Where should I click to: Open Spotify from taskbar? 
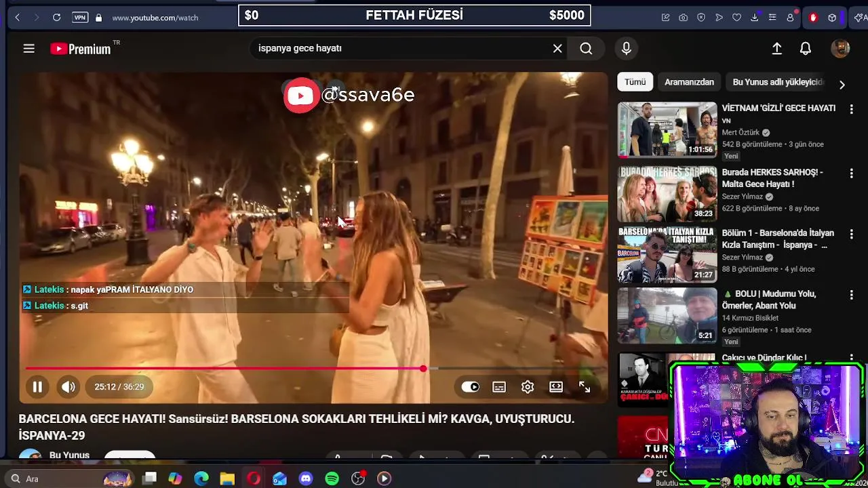332,479
